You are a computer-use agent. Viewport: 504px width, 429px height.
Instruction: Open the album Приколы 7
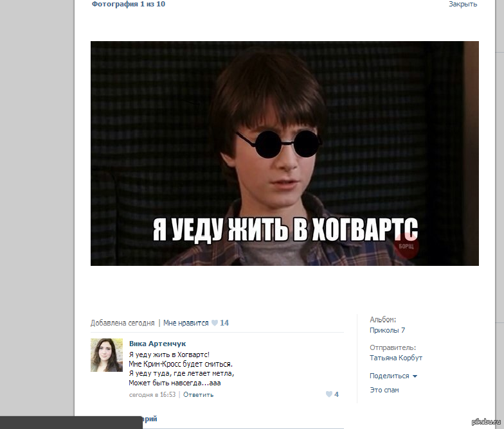[387, 330]
